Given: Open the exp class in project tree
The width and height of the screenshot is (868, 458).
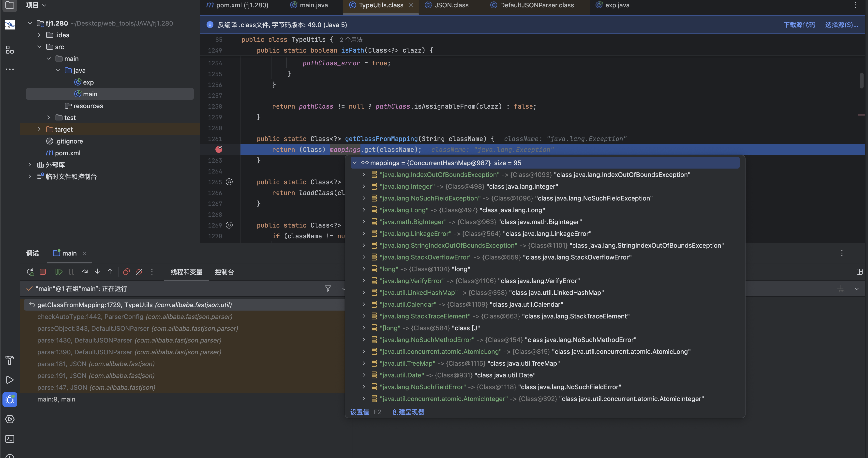Looking at the screenshot, I should 84,82.
